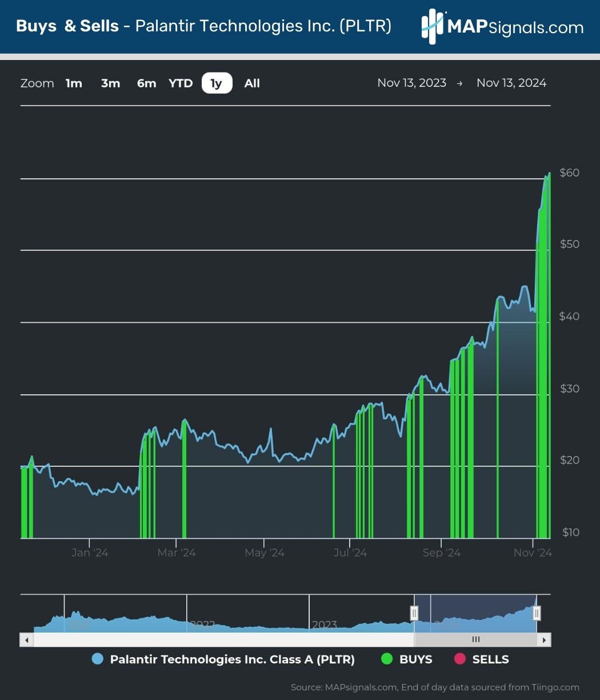Select the 1m zoom range
The height and width of the screenshot is (700, 600).
point(74,83)
